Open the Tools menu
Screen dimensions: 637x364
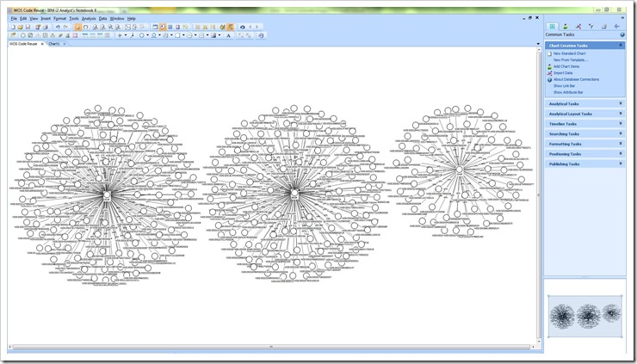tap(74, 19)
